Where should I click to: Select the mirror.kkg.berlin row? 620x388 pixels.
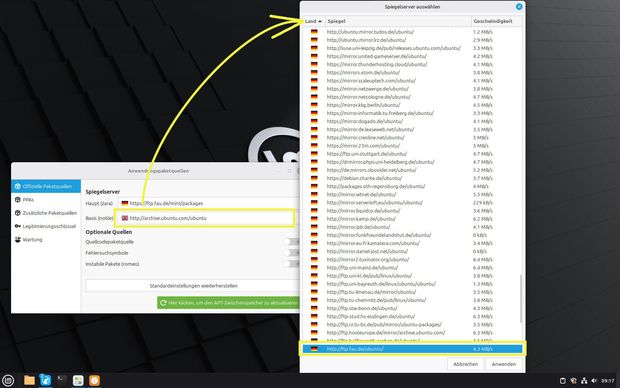[x=412, y=105]
